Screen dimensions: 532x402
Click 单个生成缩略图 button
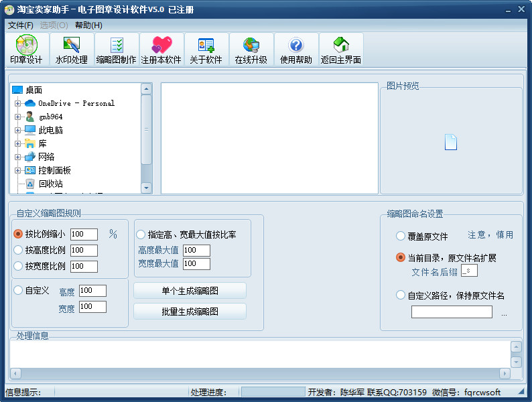190,291
